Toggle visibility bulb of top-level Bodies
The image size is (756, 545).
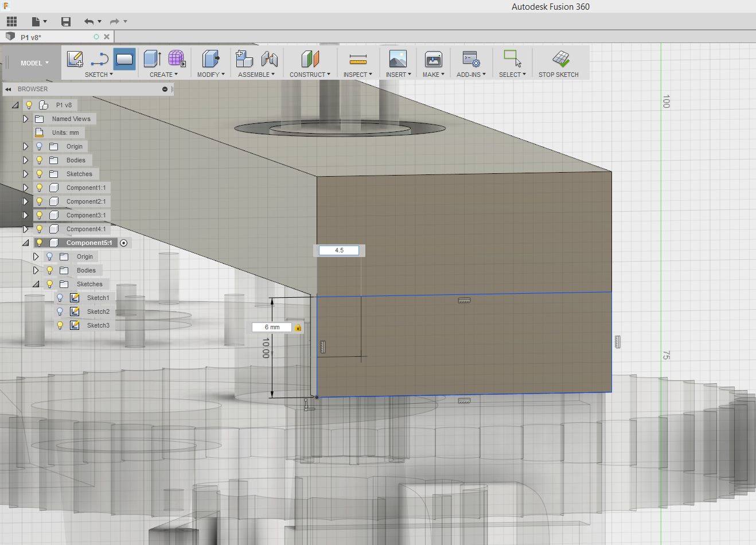pyautogui.click(x=40, y=160)
